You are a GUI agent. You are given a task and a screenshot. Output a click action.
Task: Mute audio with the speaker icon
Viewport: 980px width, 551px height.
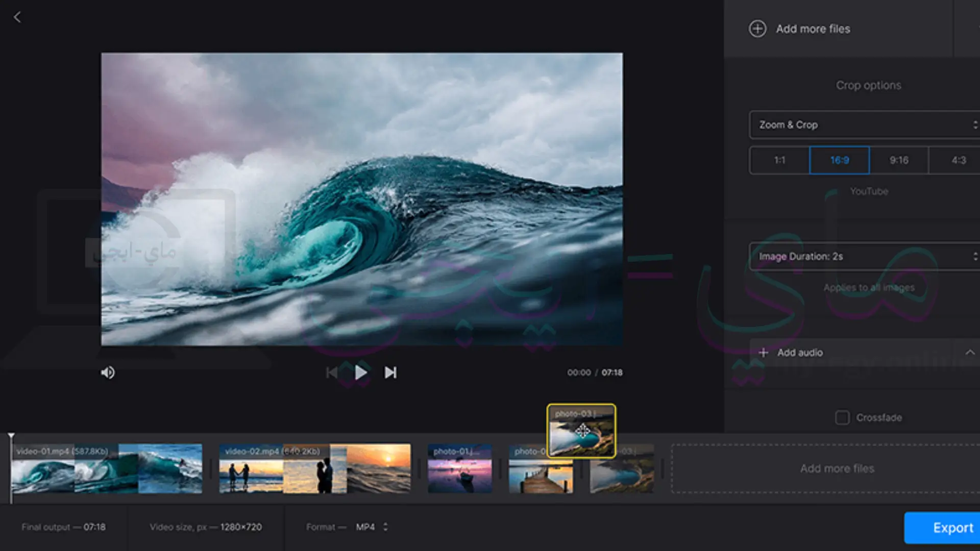(x=107, y=373)
